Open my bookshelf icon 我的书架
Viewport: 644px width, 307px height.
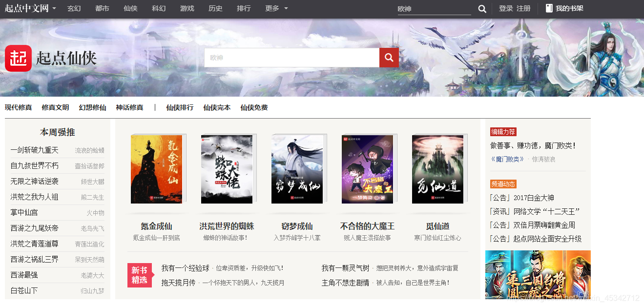tap(564, 8)
